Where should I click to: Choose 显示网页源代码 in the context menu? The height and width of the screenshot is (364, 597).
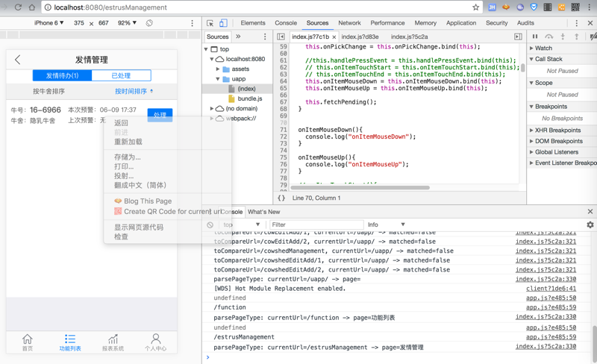click(x=139, y=228)
